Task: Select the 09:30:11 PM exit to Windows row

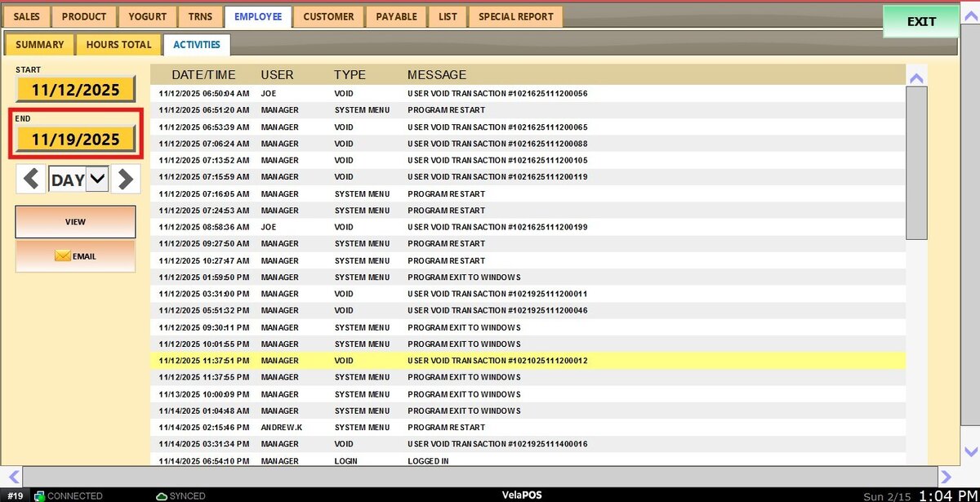Action: pyautogui.click(x=528, y=327)
